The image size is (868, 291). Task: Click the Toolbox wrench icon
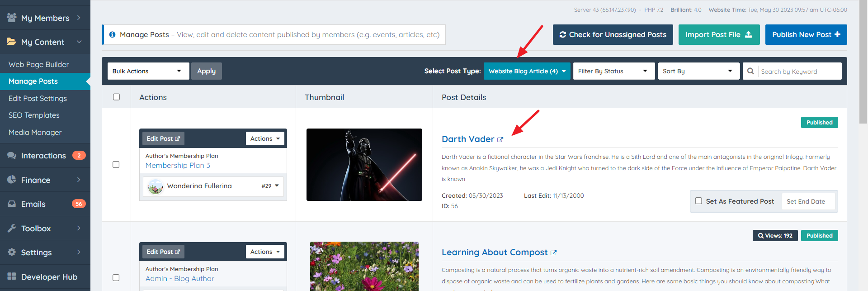click(12, 228)
